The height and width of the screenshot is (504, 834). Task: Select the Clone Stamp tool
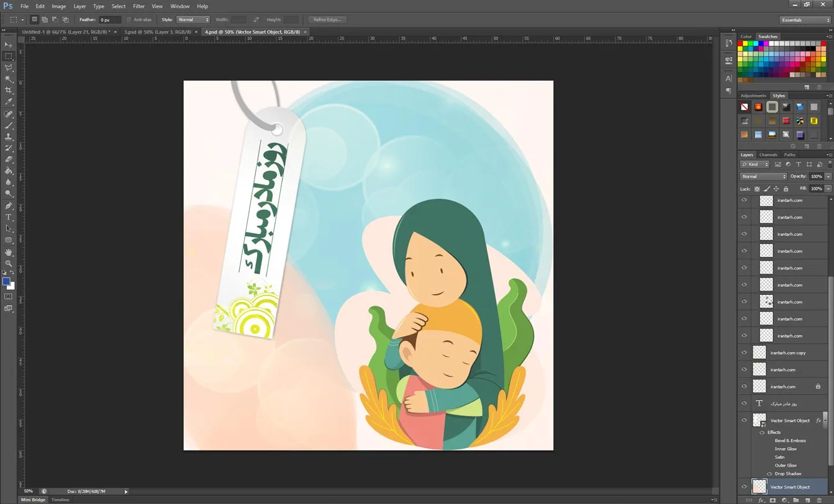pos(9,137)
